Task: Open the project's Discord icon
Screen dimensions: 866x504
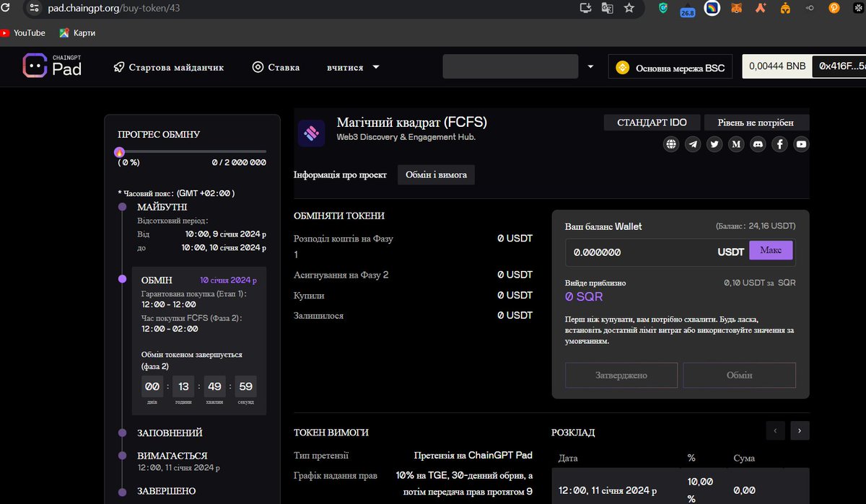Action: coord(758,144)
